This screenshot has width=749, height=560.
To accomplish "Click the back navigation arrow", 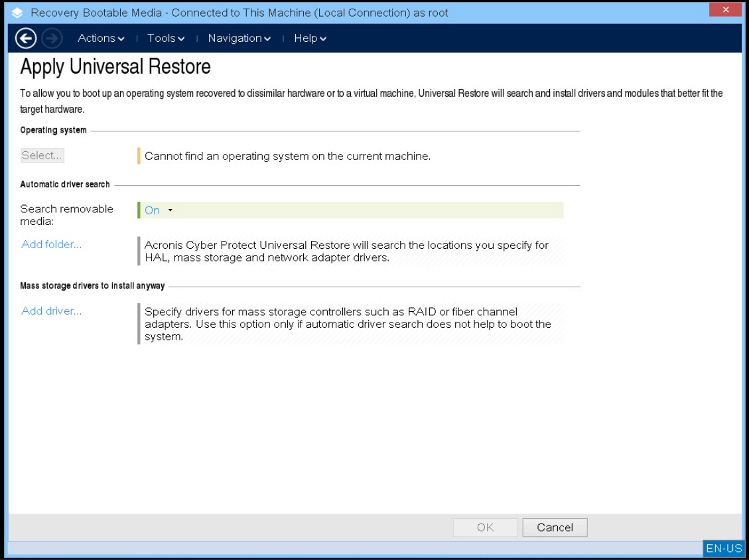I will coord(25,38).
